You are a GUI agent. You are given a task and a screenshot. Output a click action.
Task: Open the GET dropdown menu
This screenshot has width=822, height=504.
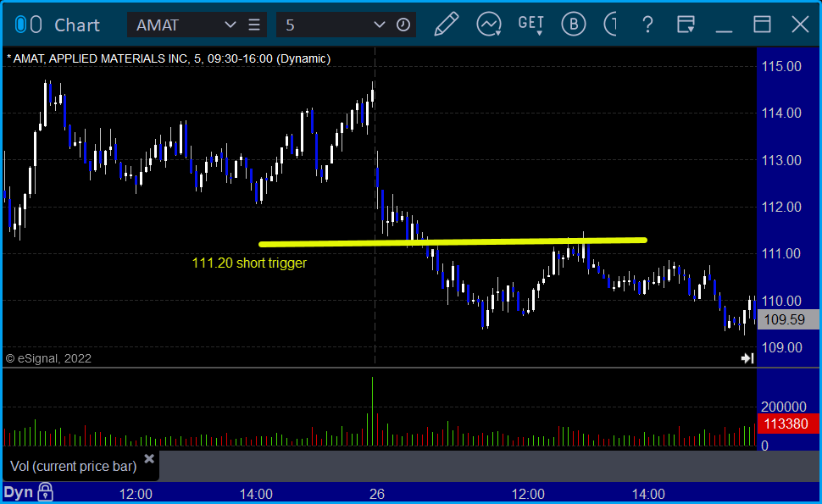tap(530, 25)
